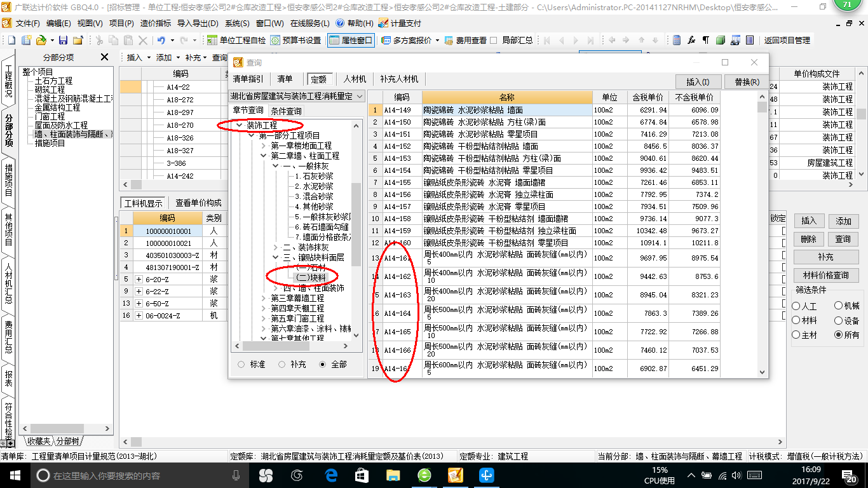868x488 pixels.
Task: Check the 局部汇总 checkbox
Action: tap(494, 40)
